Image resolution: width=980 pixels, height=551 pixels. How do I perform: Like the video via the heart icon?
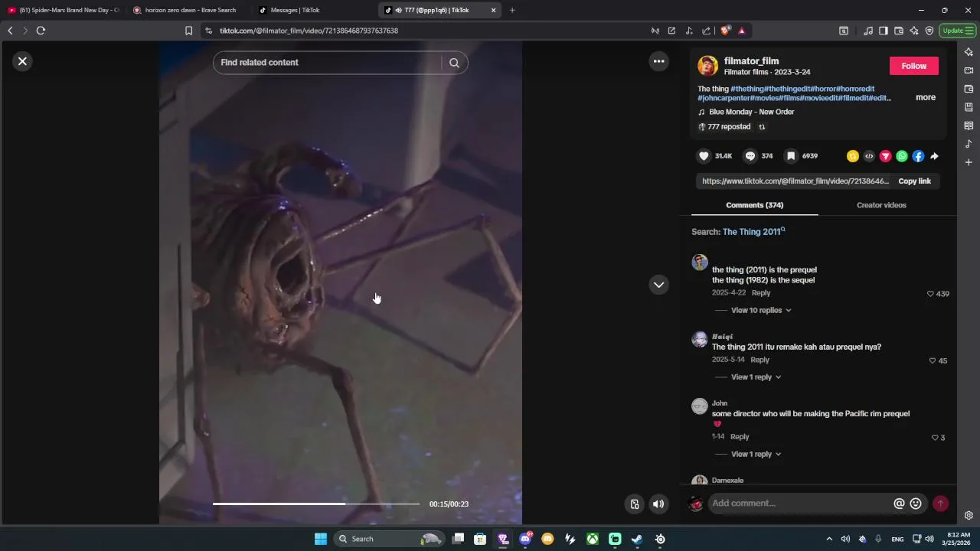(x=704, y=156)
